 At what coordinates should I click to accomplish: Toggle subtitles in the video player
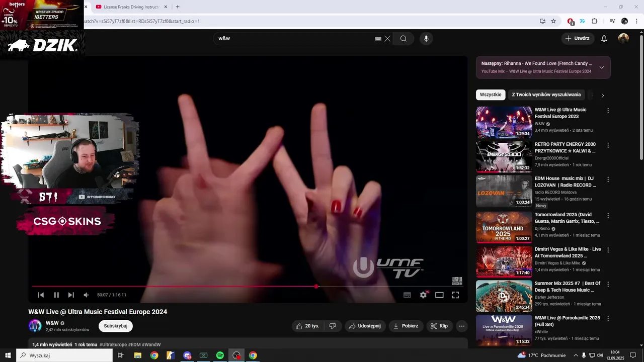(407, 295)
